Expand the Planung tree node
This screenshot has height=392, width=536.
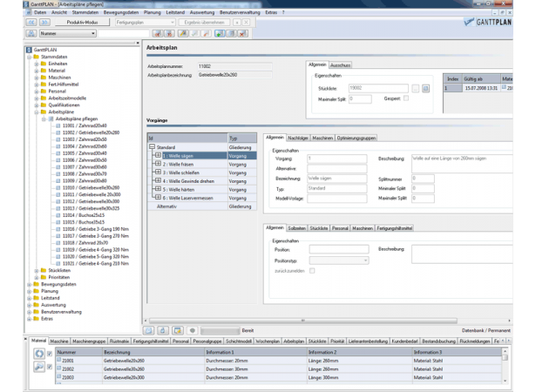pos(30,291)
